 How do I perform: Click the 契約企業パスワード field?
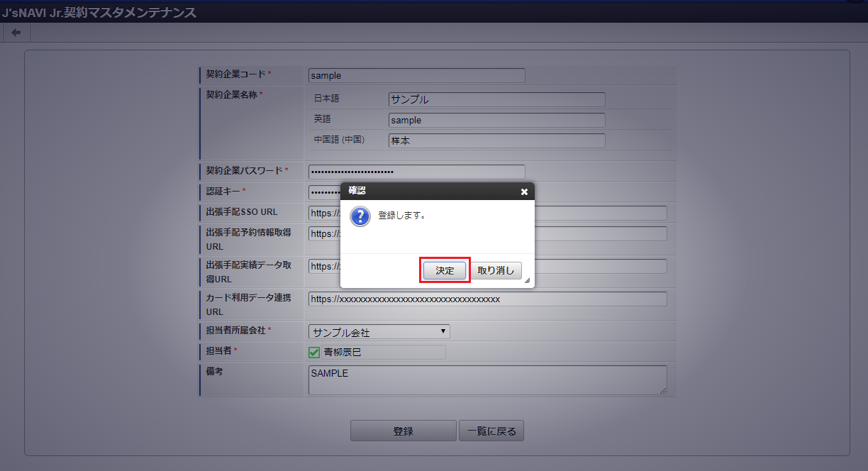point(417,172)
